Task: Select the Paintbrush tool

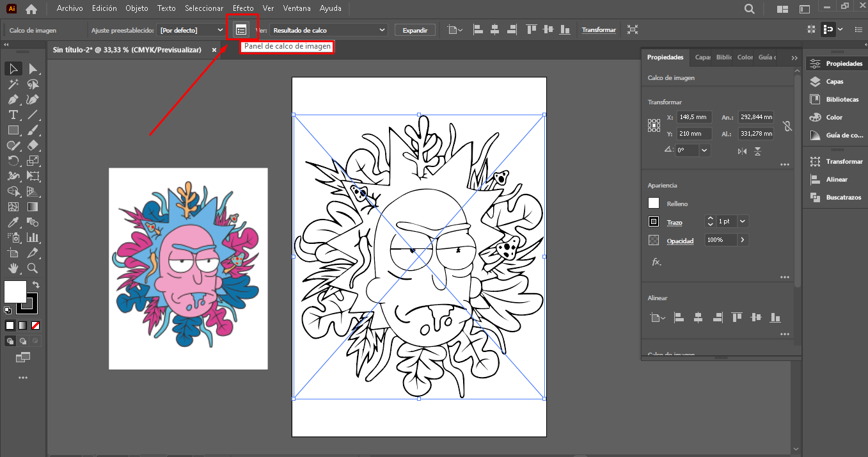Action: click(33, 130)
